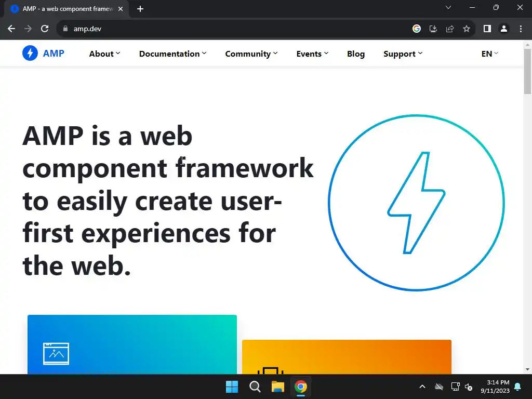Click the scrollbar down arrow
532x399 pixels.
(x=527, y=369)
